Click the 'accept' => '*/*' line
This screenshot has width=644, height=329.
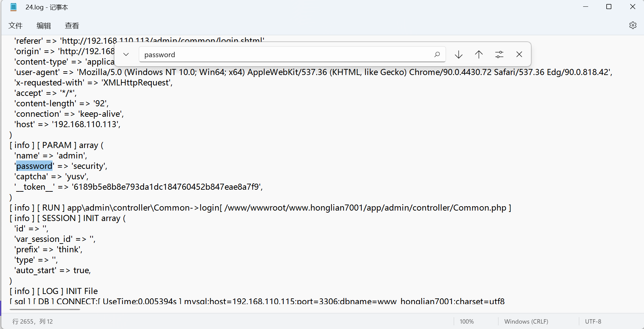45,93
